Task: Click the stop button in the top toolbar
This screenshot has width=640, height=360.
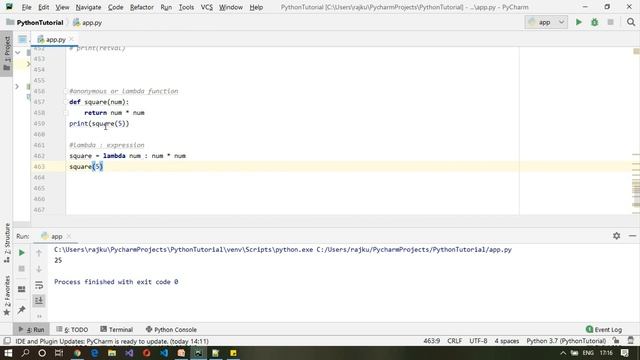Action: click(610, 22)
